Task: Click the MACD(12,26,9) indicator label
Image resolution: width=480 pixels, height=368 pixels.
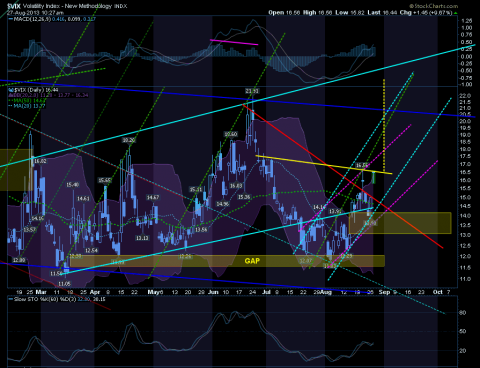Action: (32, 19)
